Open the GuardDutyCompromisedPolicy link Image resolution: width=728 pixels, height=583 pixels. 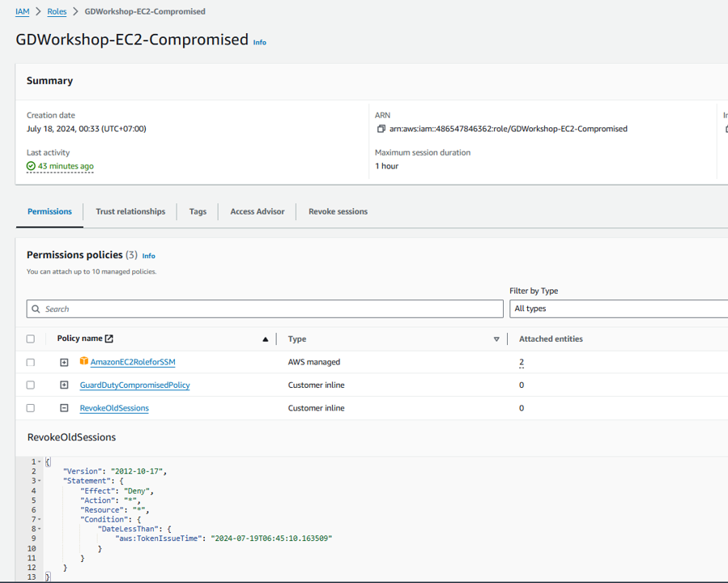(x=134, y=385)
